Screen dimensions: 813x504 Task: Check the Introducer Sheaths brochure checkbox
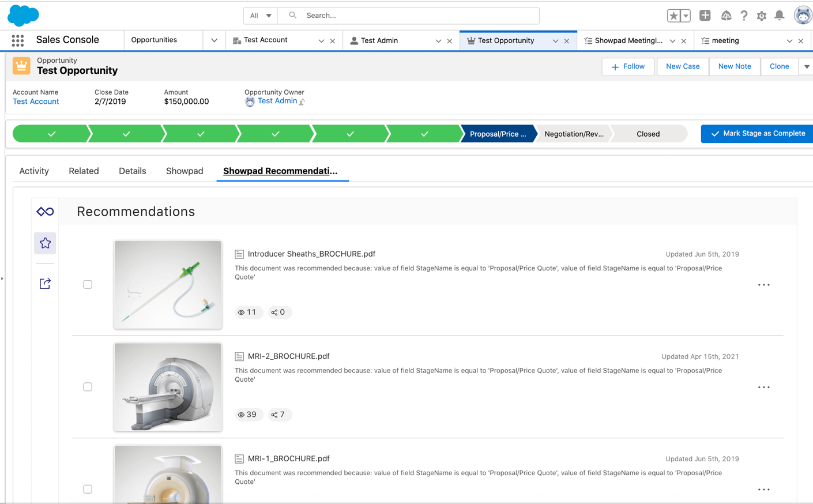coord(88,284)
